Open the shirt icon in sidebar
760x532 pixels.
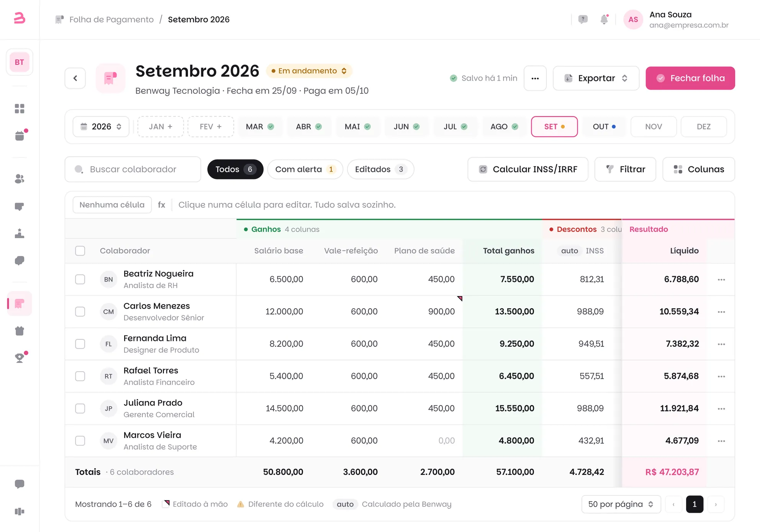[x=20, y=331]
